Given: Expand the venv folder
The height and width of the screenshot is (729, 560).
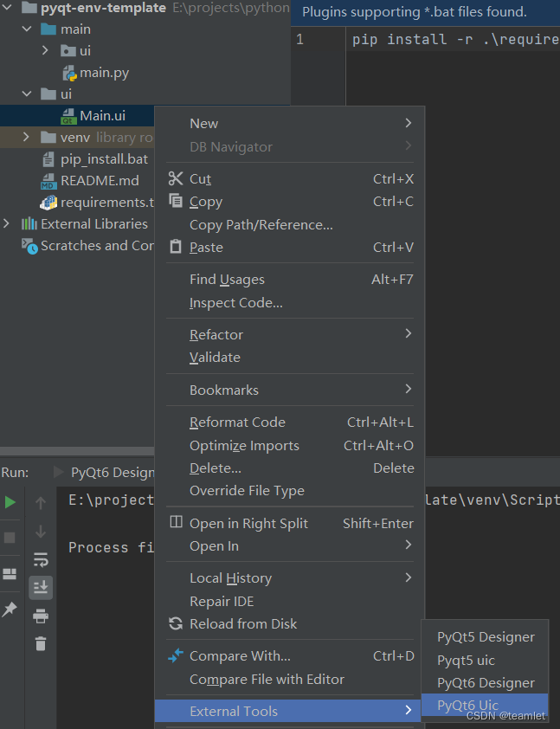Looking at the screenshot, I should [x=26, y=138].
